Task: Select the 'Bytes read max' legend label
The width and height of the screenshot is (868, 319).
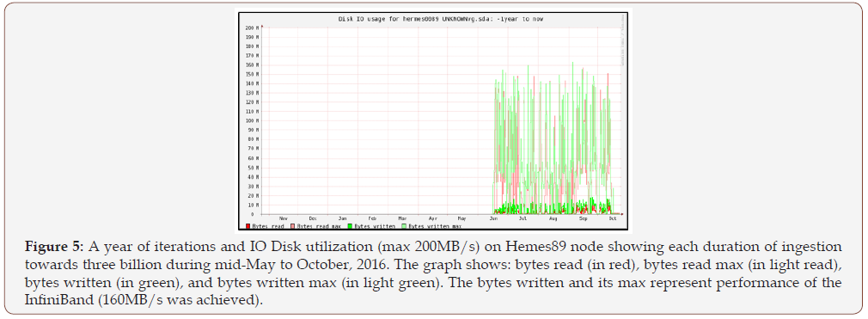Action: (320, 226)
